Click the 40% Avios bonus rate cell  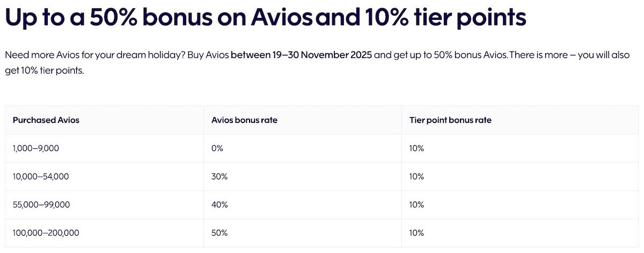(219, 205)
